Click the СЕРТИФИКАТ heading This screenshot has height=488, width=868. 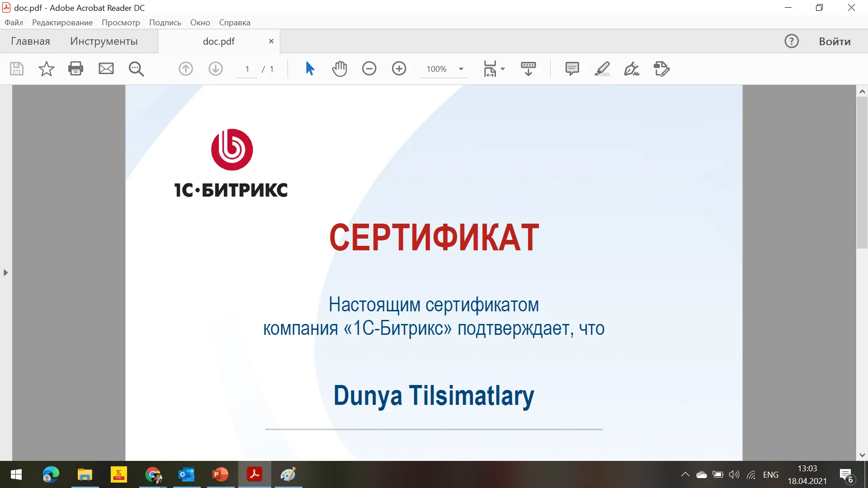[434, 237]
